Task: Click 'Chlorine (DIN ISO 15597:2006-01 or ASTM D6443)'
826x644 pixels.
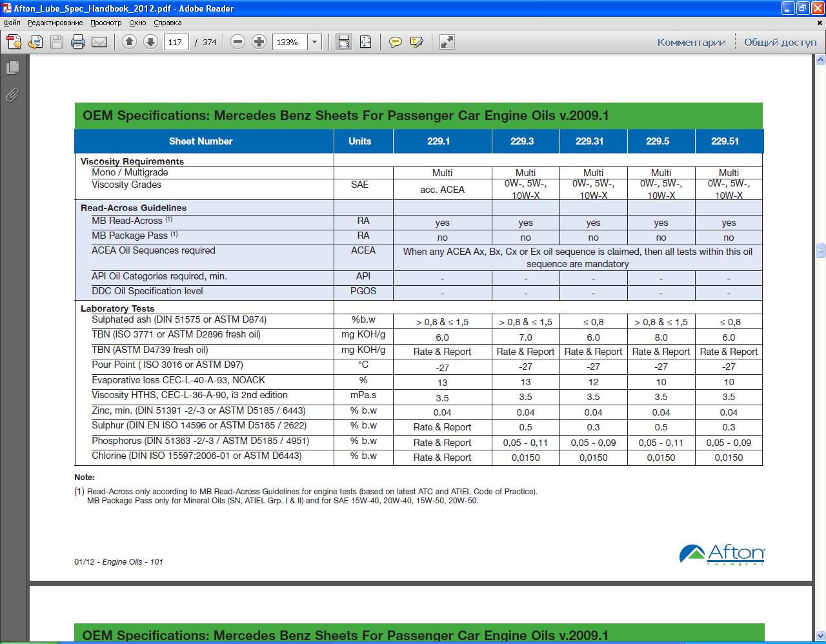Action: tap(197, 456)
